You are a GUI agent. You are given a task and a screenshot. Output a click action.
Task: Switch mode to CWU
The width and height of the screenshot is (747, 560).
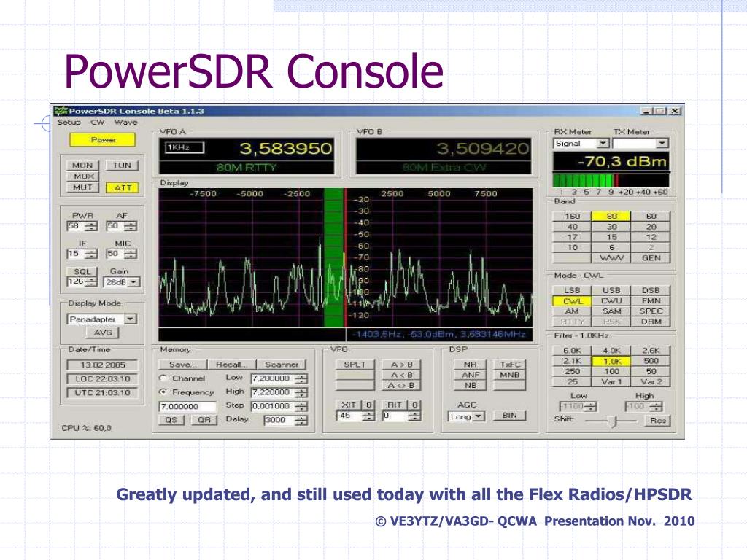point(611,301)
